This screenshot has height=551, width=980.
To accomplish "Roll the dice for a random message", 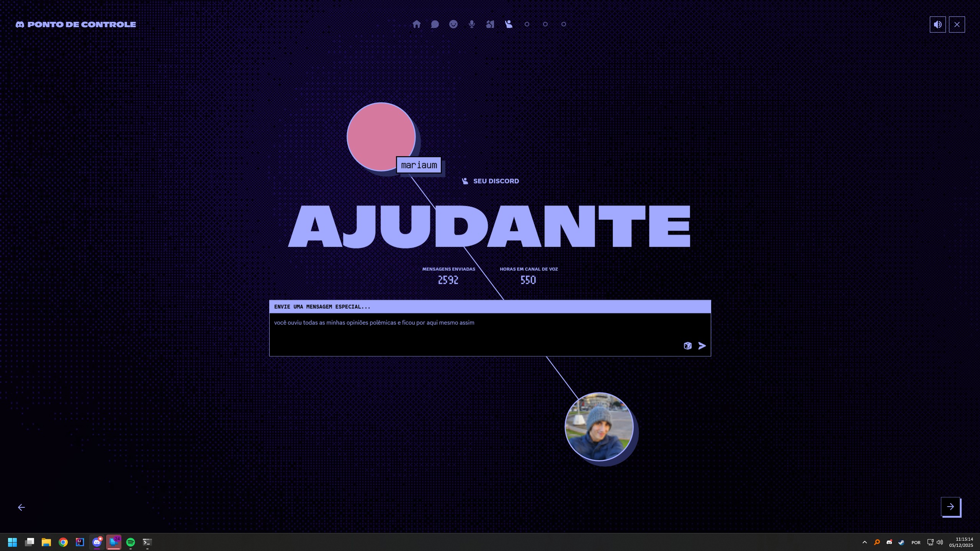I will [x=687, y=345].
